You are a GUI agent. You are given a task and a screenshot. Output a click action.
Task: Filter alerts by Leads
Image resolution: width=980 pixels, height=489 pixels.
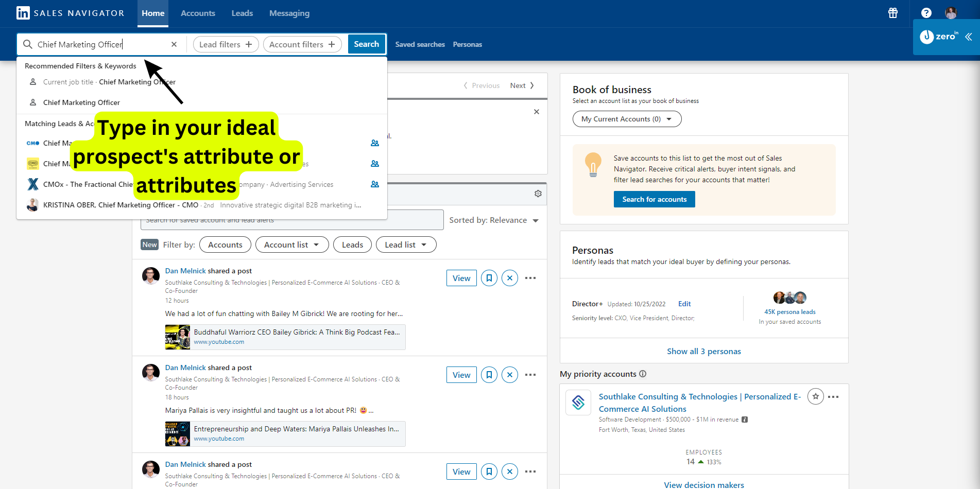(352, 245)
